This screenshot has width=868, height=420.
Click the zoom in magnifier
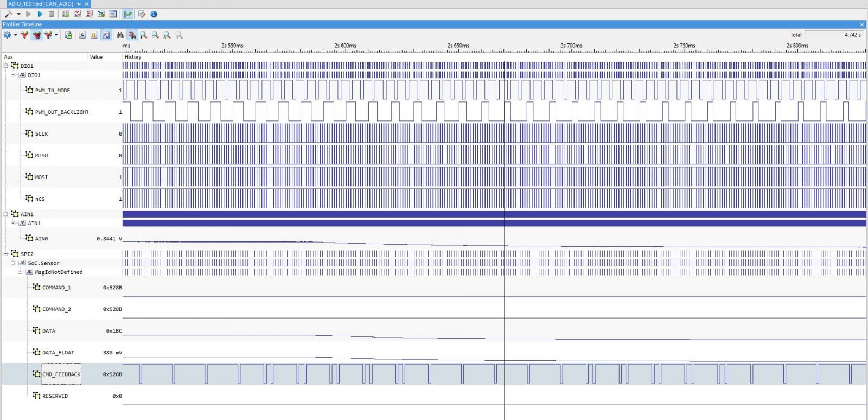click(x=144, y=35)
